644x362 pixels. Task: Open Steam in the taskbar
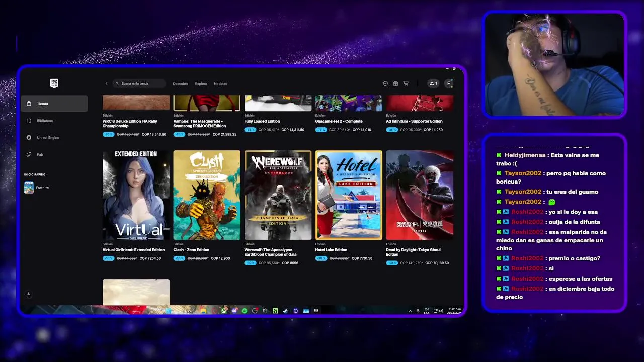click(285, 311)
